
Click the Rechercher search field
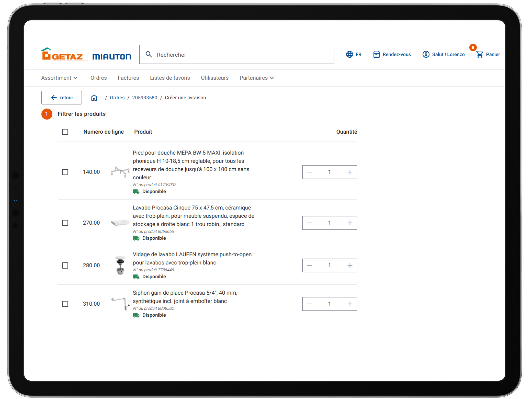tap(237, 54)
